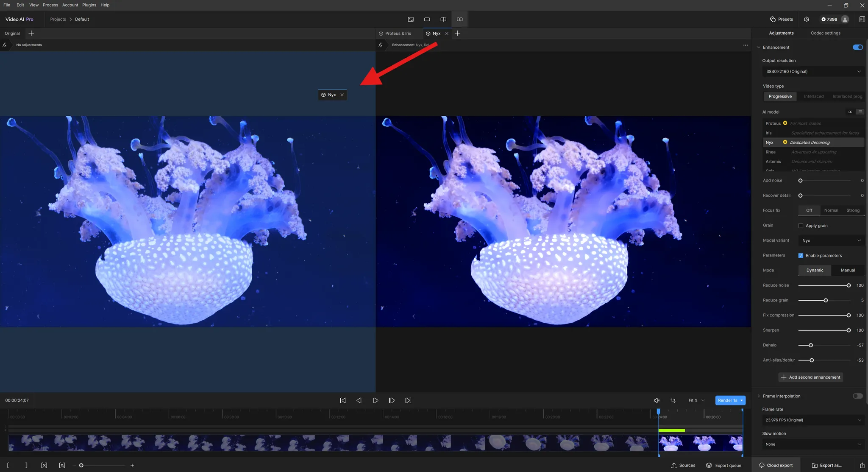Viewport: 868px width, 472px height.
Task: Switch to the Codec settings tab
Action: pos(825,33)
